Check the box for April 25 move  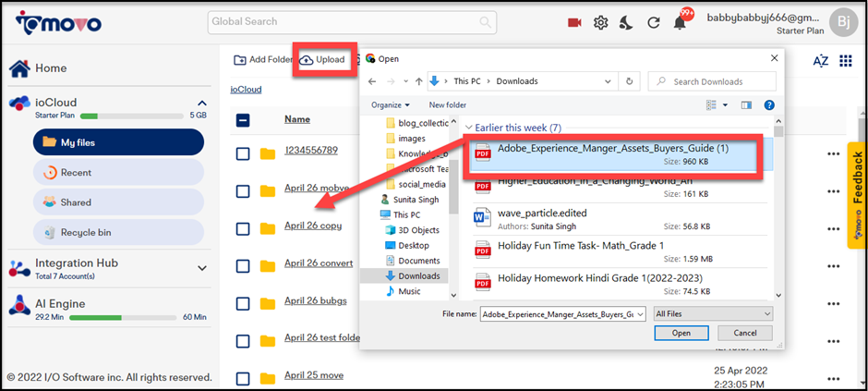click(243, 378)
